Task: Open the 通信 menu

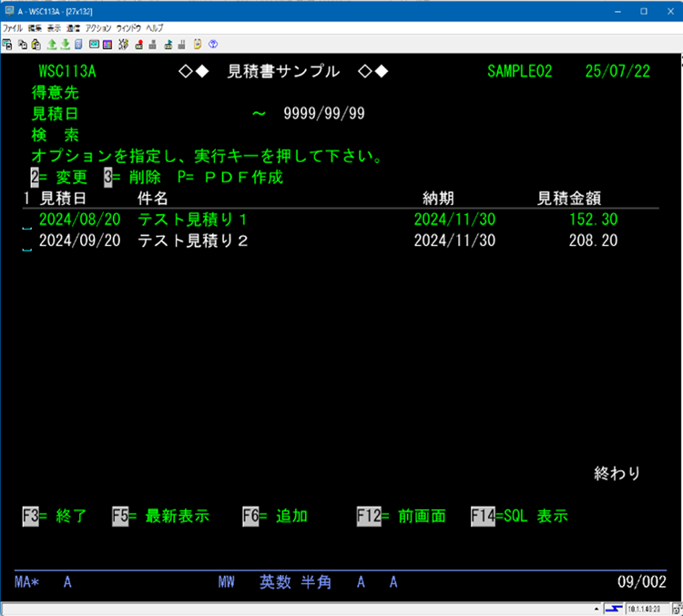Action: tap(73, 28)
